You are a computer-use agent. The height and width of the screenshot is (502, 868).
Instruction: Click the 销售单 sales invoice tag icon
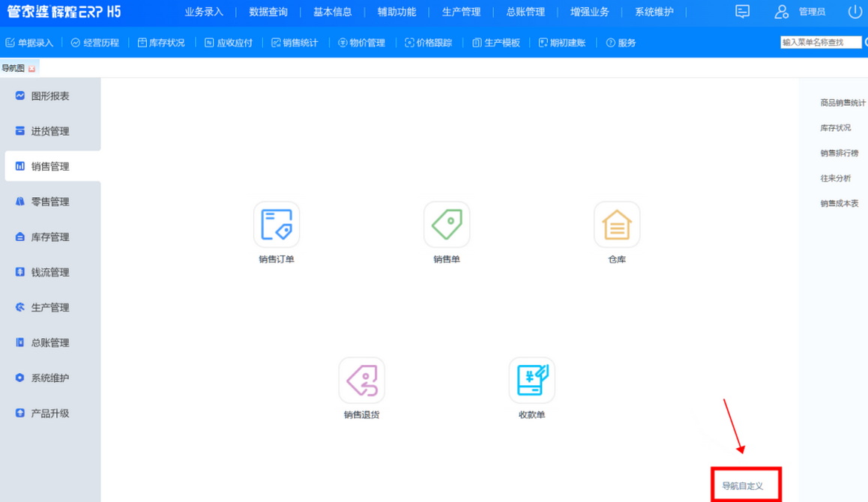pyautogui.click(x=447, y=225)
